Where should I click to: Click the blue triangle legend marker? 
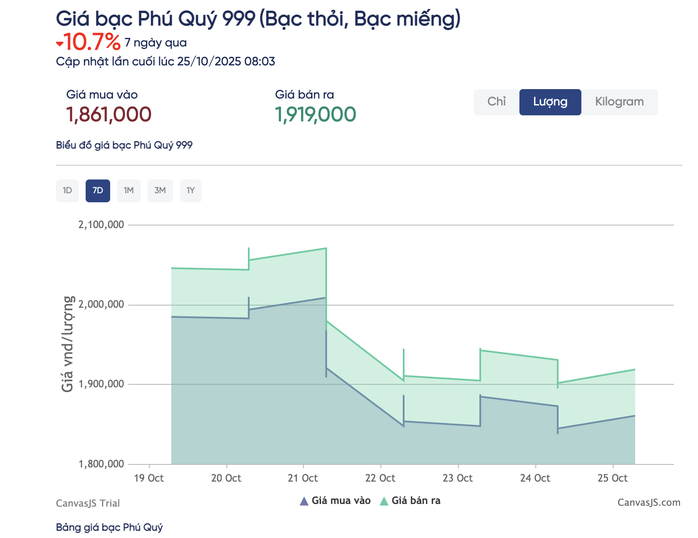[304, 500]
